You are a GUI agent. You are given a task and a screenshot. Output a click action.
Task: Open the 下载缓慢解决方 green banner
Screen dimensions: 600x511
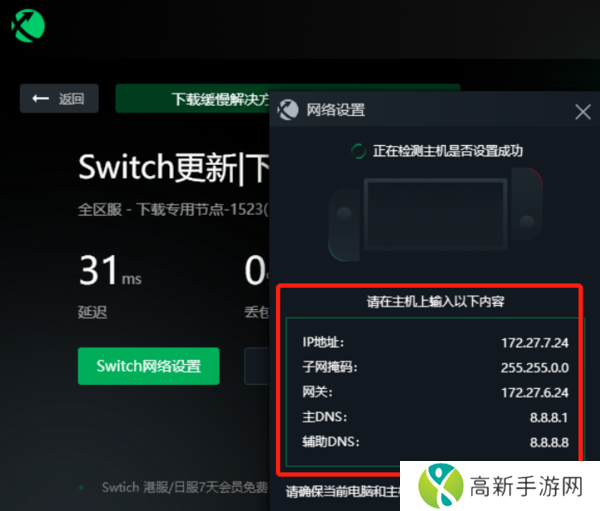pyautogui.click(x=192, y=98)
